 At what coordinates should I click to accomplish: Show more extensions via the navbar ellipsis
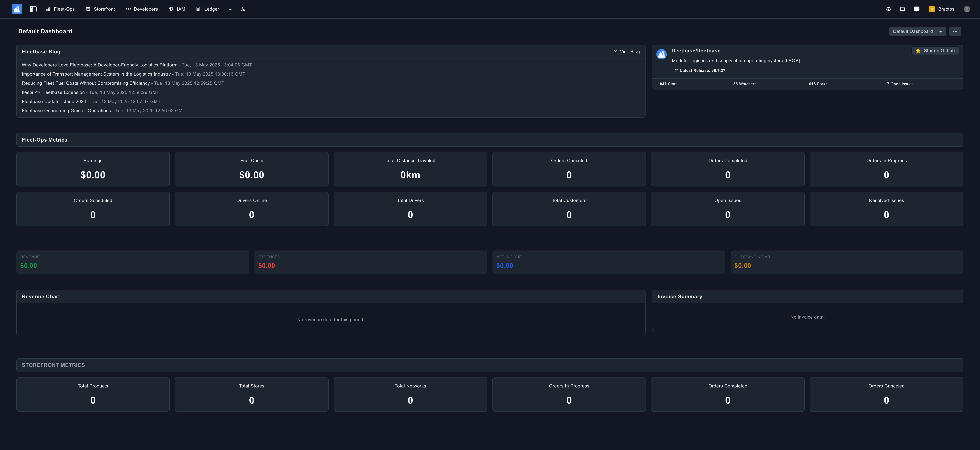click(x=230, y=9)
